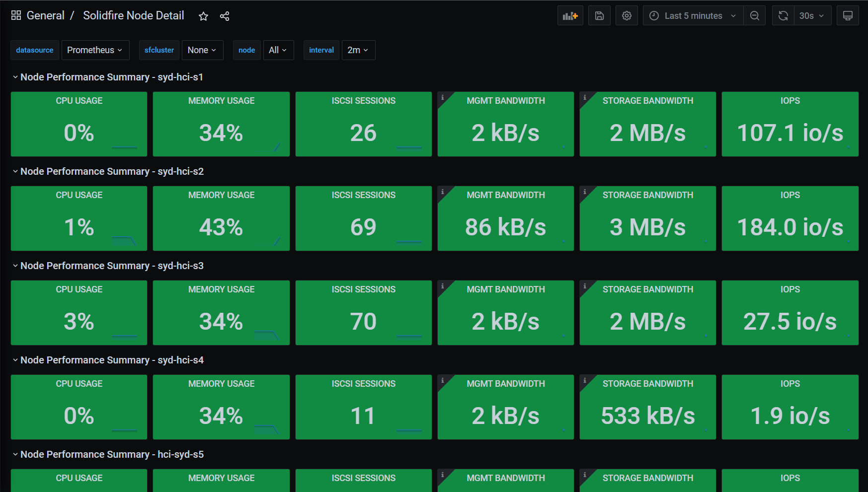Click syd-hci-s2 CPU usage sparkline
Image resolution: width=868 pixels, height=492 pixels.
124,241
